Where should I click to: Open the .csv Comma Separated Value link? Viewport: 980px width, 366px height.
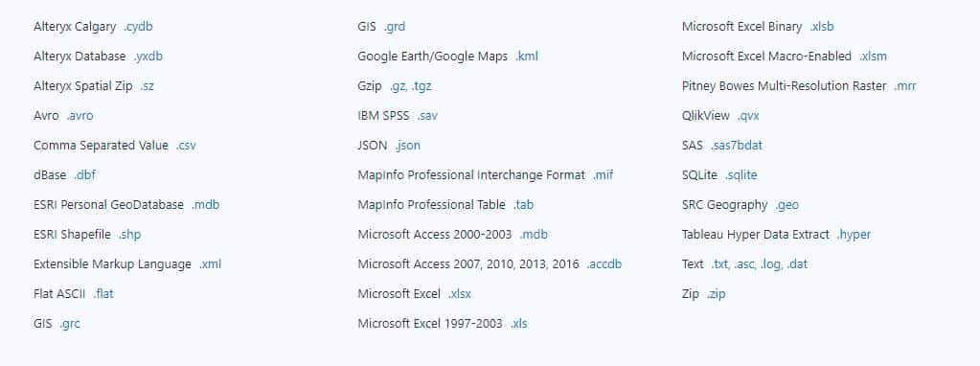186,146
